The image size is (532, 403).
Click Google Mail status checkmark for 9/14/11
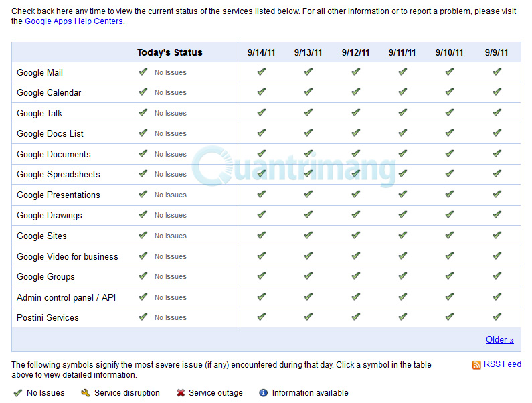pyautogui.click(x=262, y=72)
